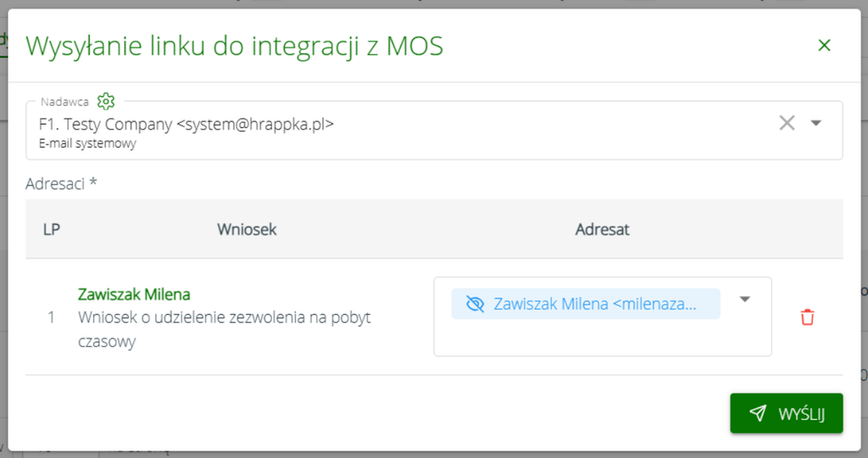
Task: Click the Adresat column header
Action: click(603, 229)
